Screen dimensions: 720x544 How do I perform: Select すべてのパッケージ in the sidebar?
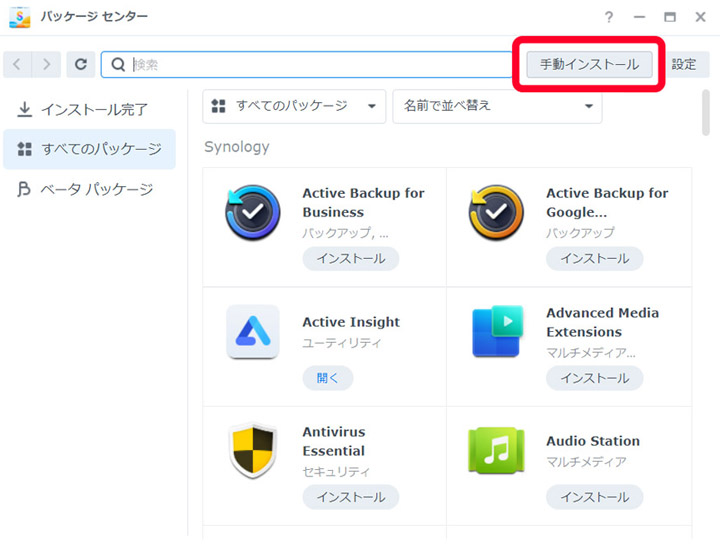click(90, 149)
